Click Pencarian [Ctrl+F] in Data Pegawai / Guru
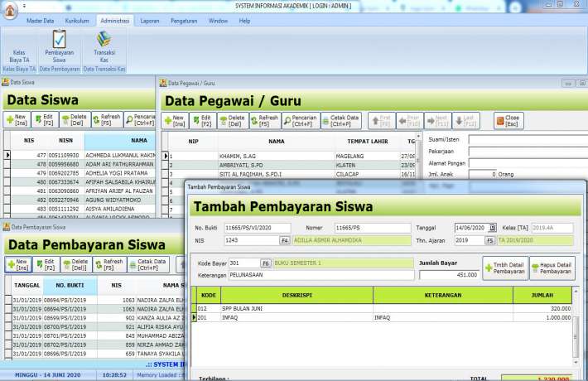 click(x=301, y=120)
